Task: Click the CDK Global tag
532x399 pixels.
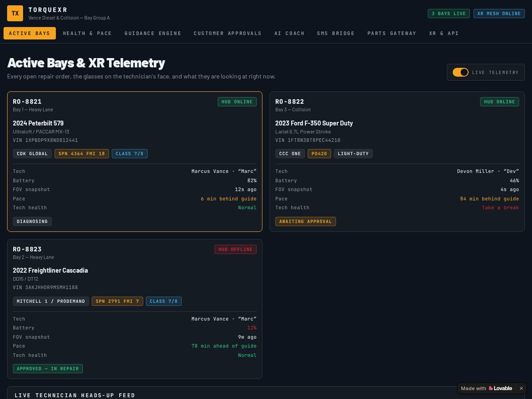Action: [32, 154]
